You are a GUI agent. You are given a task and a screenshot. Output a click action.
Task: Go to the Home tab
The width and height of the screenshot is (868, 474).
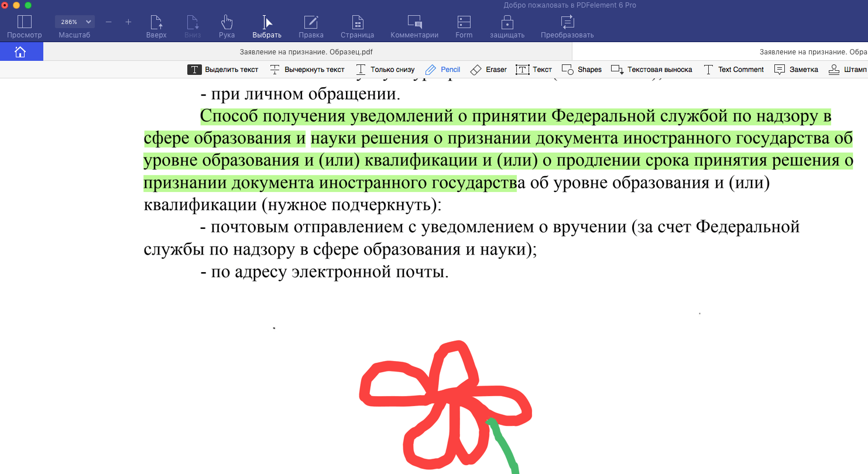[x=21, y=51]
